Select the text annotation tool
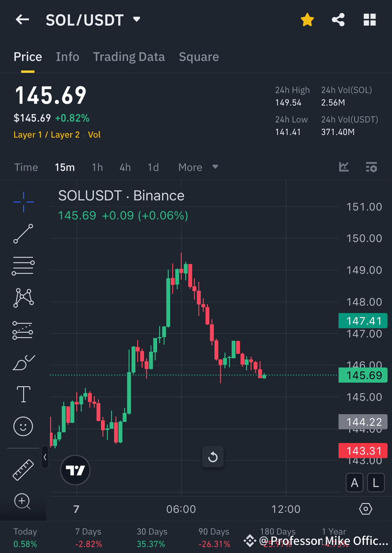This screenshot has width=392, height=553. pyautogui.click(x=23, y=394)
